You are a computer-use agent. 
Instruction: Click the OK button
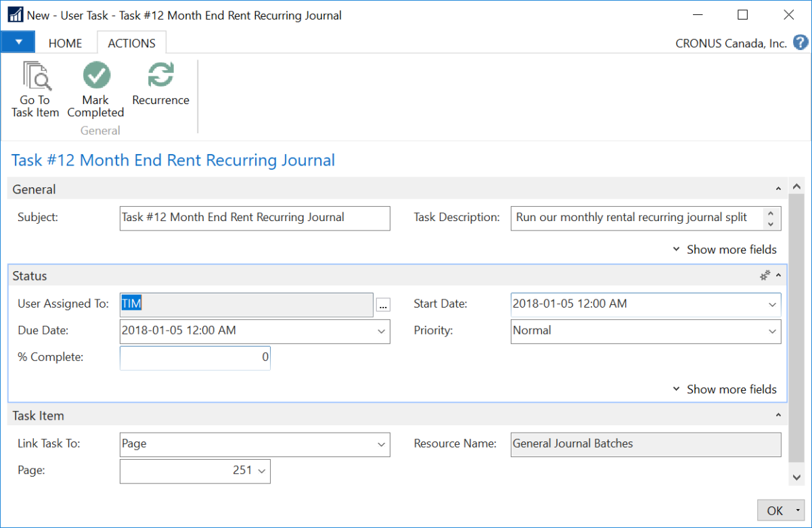click(774, 511)
